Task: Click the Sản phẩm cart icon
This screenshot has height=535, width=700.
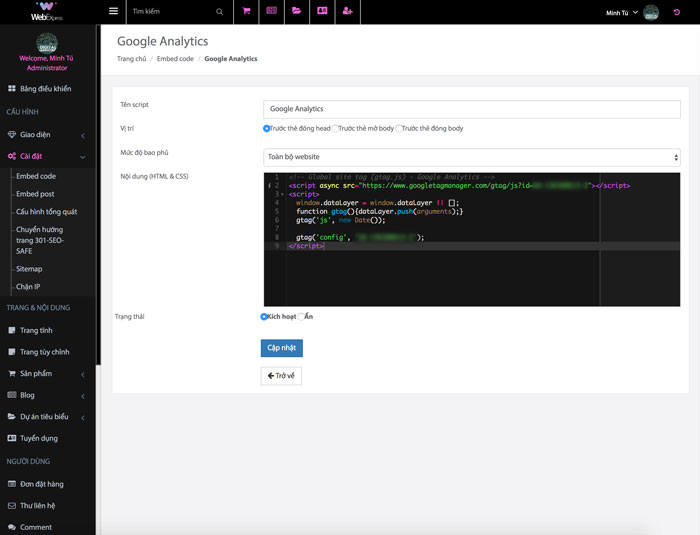Action: [12, 373]
